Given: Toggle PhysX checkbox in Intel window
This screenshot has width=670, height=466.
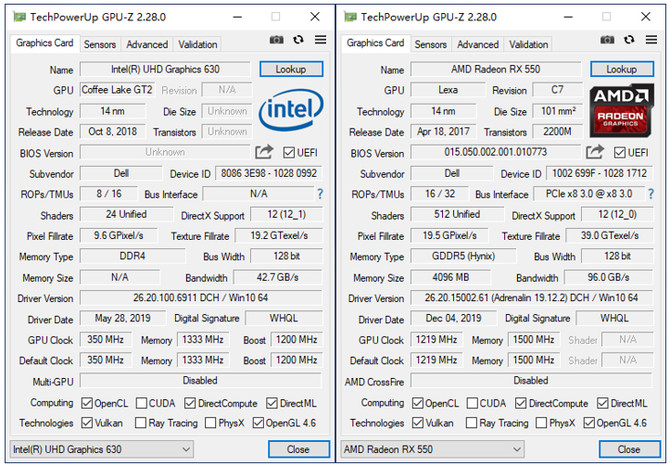Looking at the screenshot, I should (x=210, y=423).
